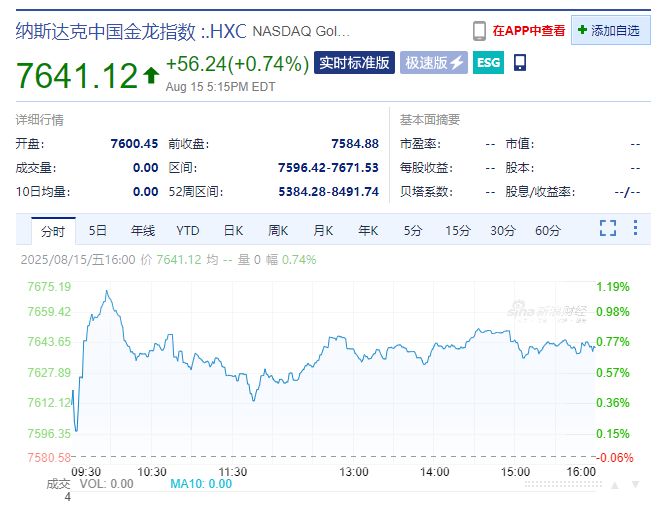
Task: Switch to the 极速版 mode
Action: [x=434, y=63]
